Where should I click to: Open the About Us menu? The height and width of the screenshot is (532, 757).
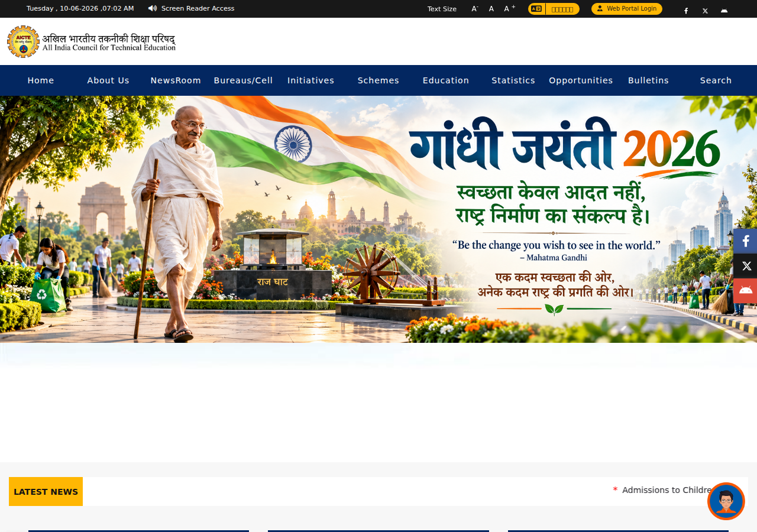(108, 80)
